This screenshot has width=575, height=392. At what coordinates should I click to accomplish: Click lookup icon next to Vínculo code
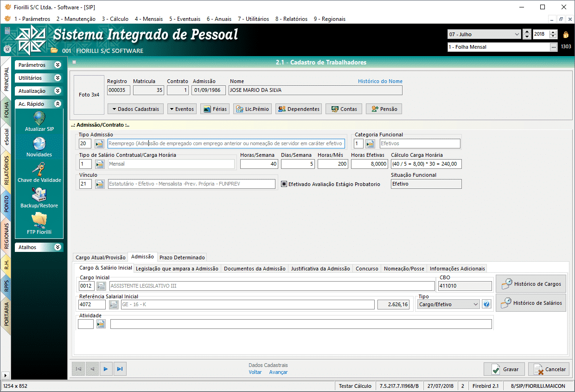(x=100, y=184)
